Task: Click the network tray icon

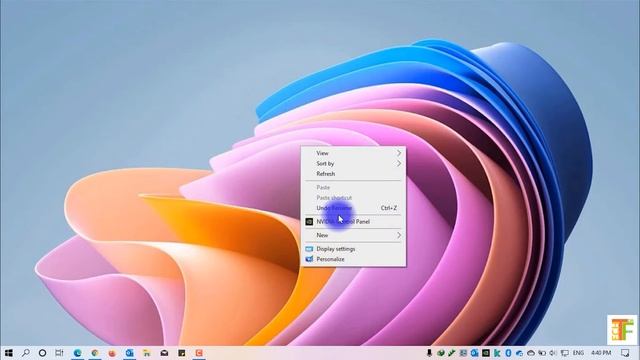Action: [564, 353]
